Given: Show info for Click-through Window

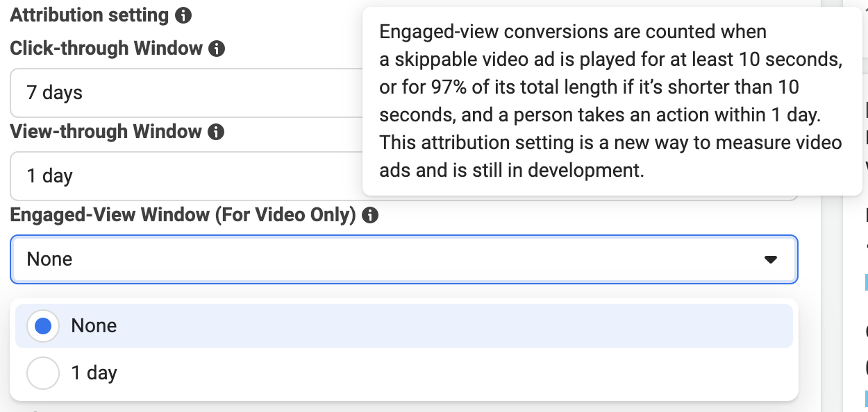Looking at the screenshot, I should point(217,49).
